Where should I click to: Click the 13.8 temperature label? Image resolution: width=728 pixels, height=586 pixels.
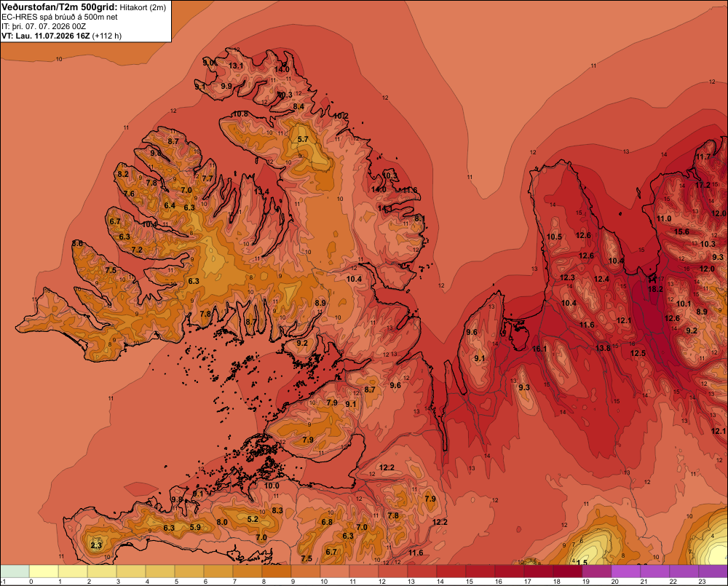tap(603, 348)
